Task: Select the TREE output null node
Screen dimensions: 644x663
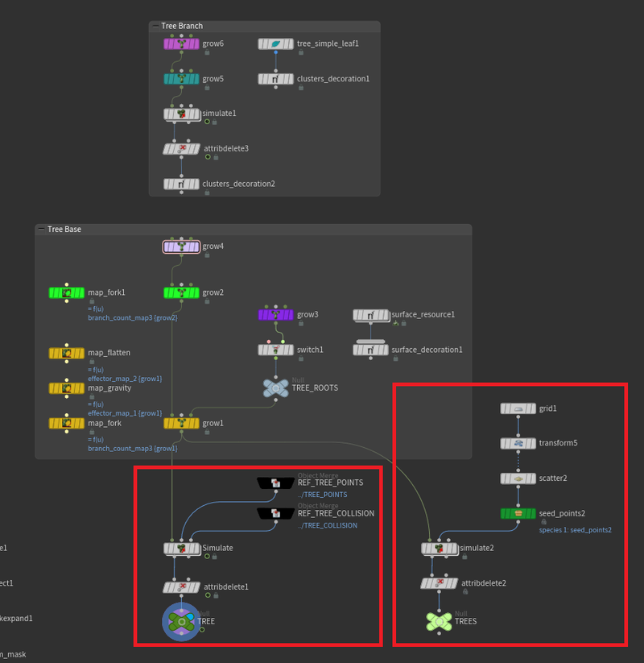Action: tap(182, 621)
